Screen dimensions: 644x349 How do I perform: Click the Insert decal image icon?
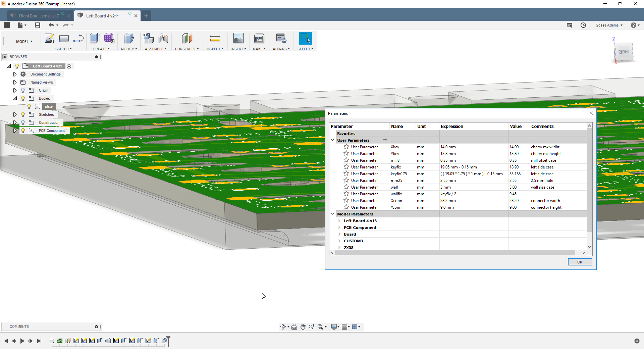pyautogui.click(x=238, y=39)
